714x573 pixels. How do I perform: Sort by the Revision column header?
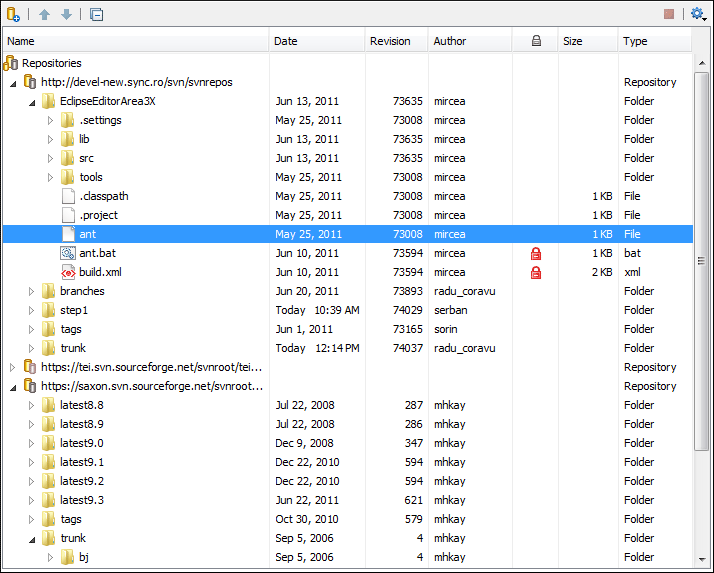pyautogui.click(x=390, y=41)
